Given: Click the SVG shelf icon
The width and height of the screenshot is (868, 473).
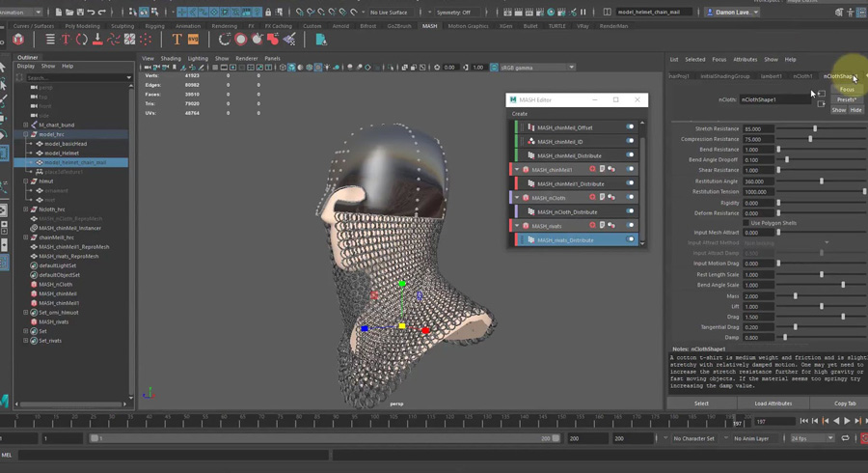Looking at the screenshot, I should point(193,40).
